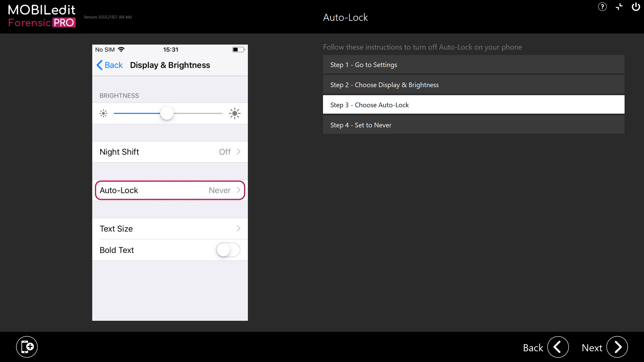Click the Back arrow circle icon
Image resolution: width=644 pixels, height=362 pixels.
[x=558, y=347]
